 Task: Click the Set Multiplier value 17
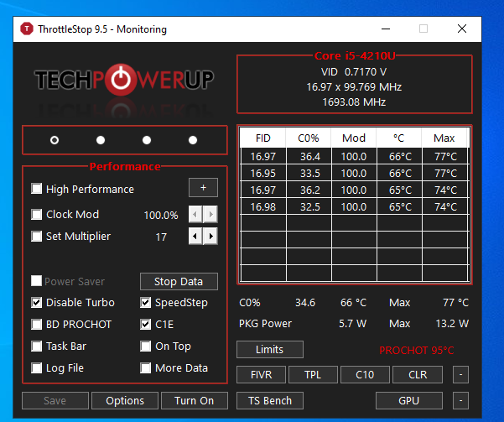pos(161,237)
